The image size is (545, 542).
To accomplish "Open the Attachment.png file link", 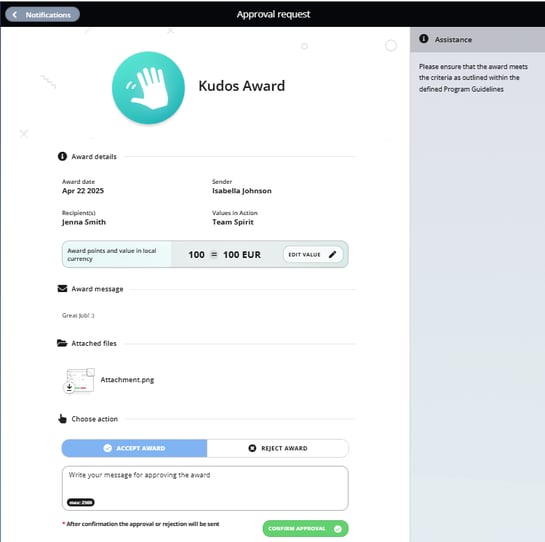I will click(127, 380).
